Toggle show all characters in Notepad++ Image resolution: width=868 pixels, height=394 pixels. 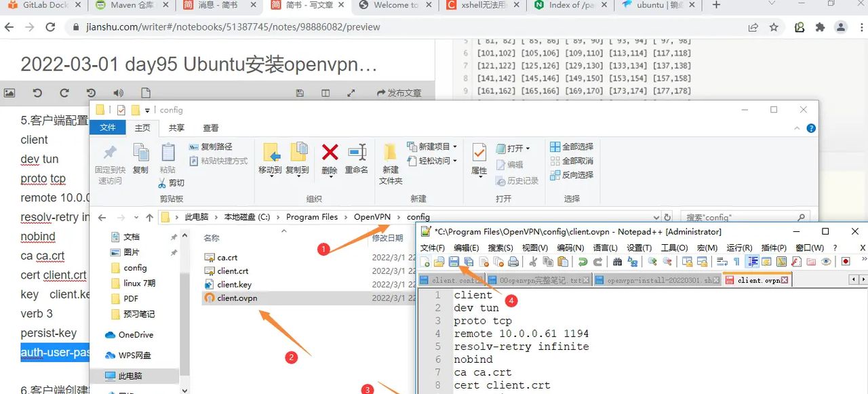click(x=737, y=261)
